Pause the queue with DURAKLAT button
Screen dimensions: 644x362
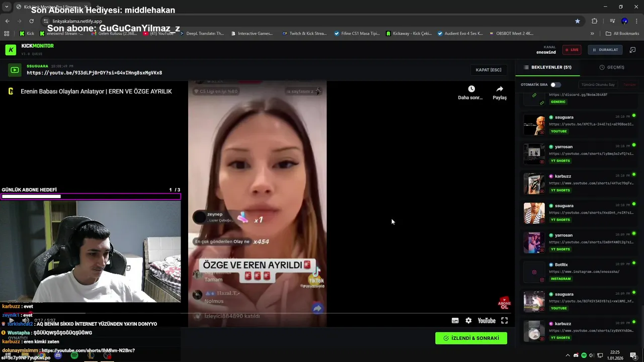coord(605,50)
